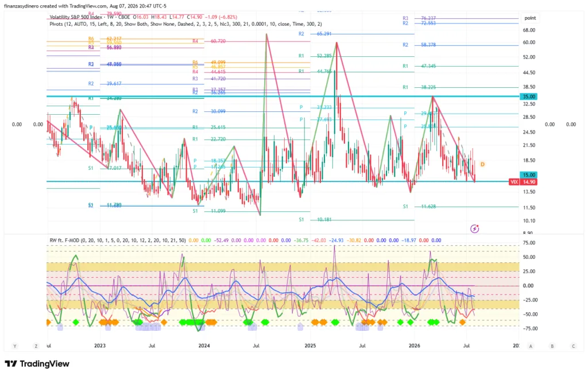Open the RW ft. F-MOD indicator legend
The height and width of the screenshot is (376, 588).
(x=118, y=241)
